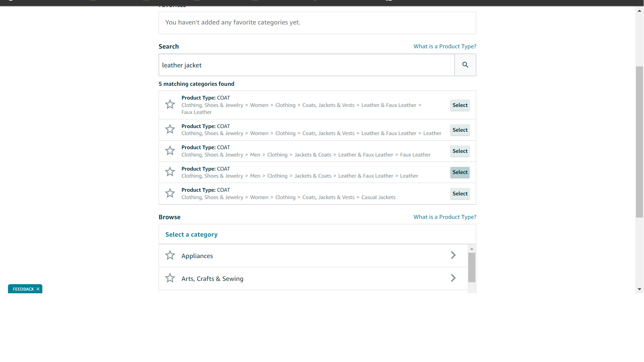The image size is (644, 362).
Task: Close the Feedback tab with X
Action: click(x=38, y=289)
